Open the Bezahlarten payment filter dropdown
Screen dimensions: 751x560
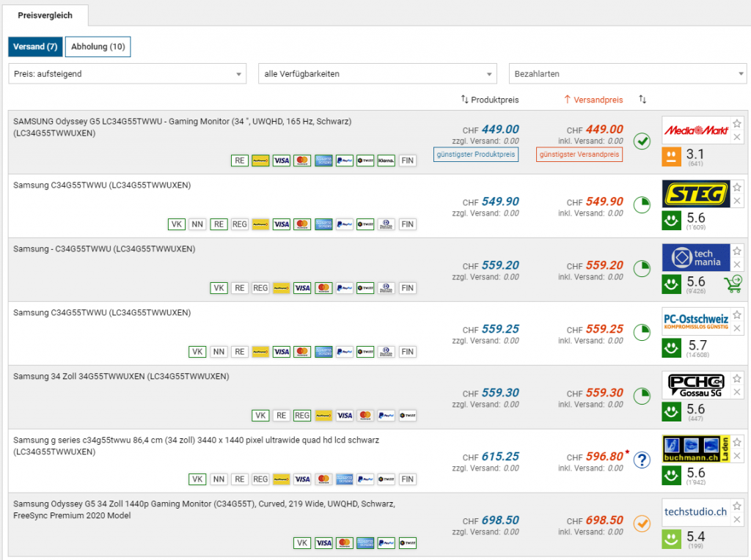pyautogui.click(x=627, y=74)
